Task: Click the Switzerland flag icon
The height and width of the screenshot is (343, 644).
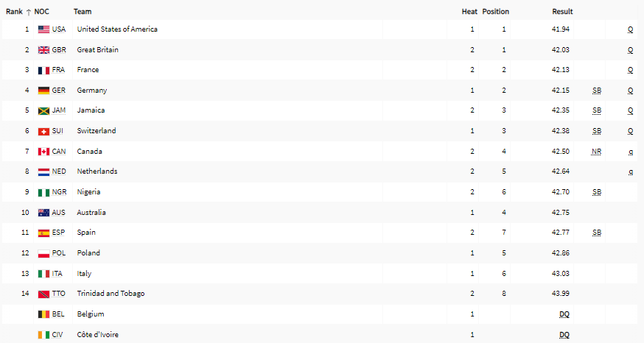Action: click(x=43, y=131)
